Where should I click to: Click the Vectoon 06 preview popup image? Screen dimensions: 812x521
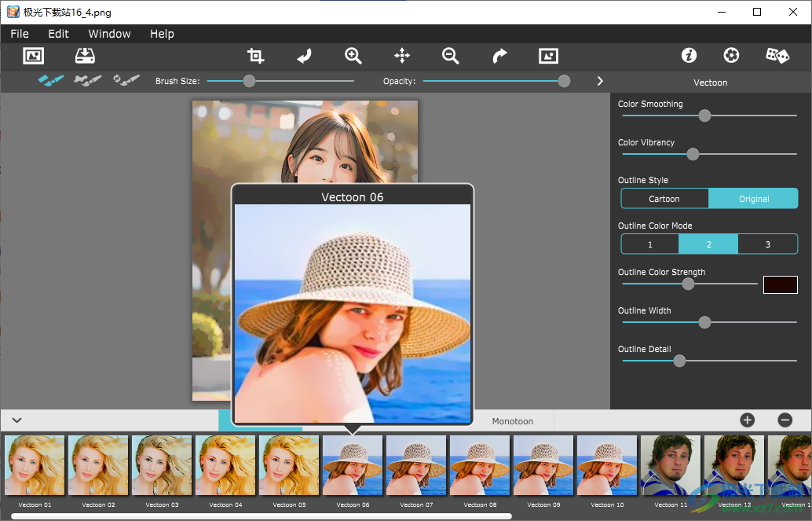tap(353, 314)
